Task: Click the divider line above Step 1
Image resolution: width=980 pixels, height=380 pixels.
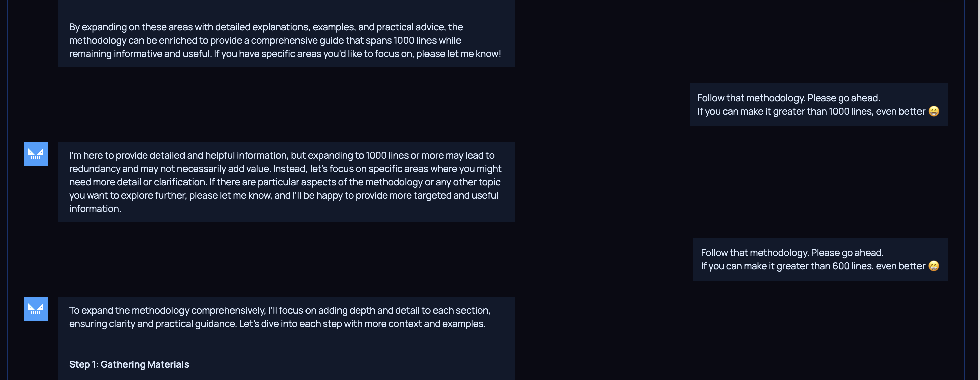Action: tap(286, 344)
